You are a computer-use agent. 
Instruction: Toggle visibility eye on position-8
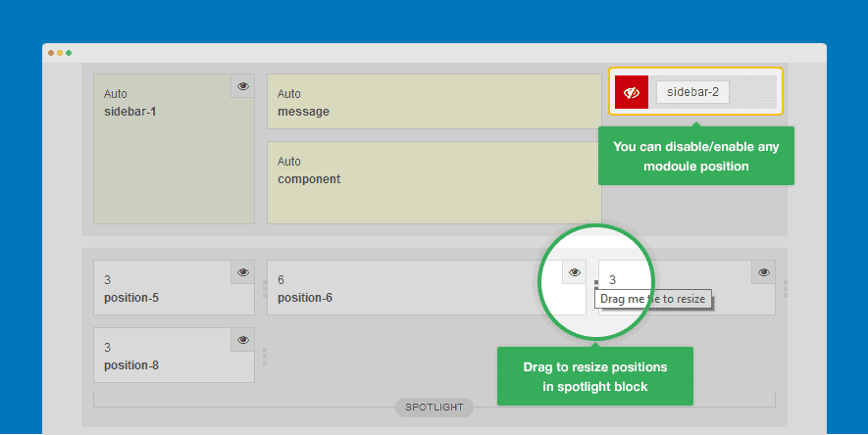(x=242, y=340)
